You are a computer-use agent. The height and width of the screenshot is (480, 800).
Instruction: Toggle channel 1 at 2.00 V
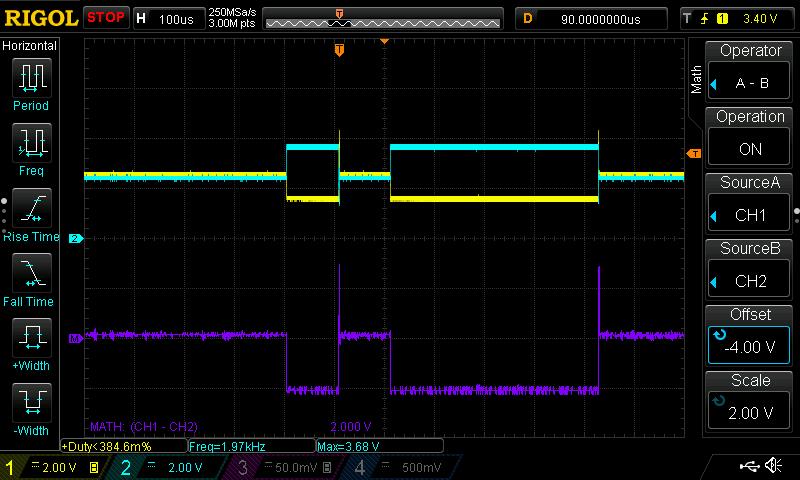50,467
